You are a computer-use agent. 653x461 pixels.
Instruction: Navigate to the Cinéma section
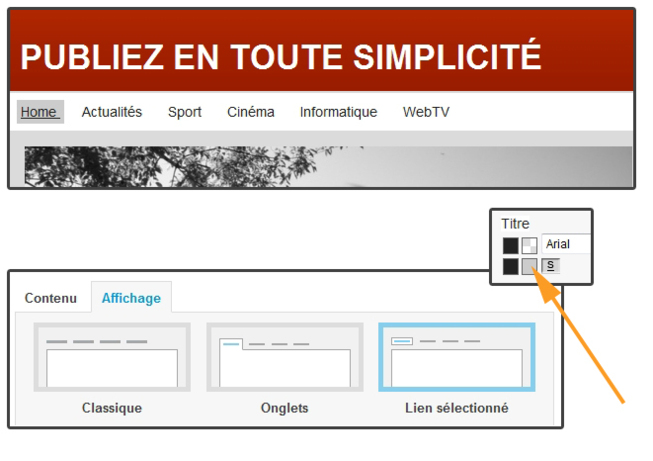(x=250, y=112)
